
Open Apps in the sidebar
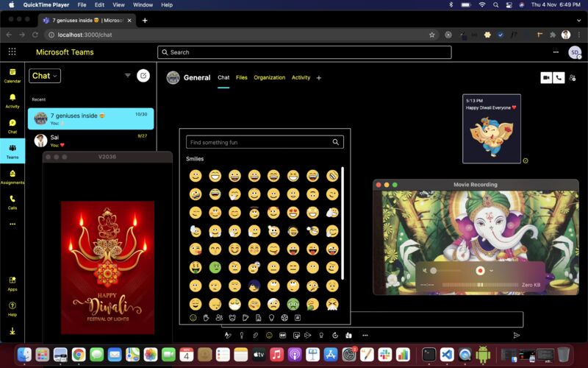point(12,283)
